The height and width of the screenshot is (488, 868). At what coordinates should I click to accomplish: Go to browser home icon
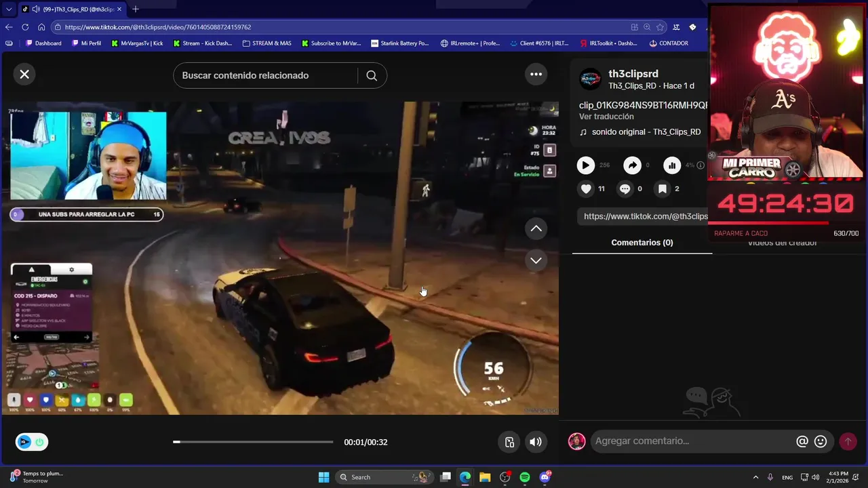tap(41, 27)
